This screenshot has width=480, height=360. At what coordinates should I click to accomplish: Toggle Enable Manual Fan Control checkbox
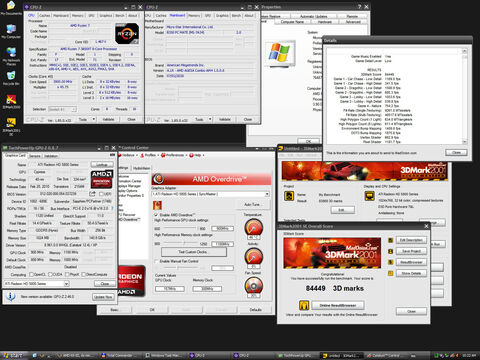pyautogui.click(x=156, y=261)
